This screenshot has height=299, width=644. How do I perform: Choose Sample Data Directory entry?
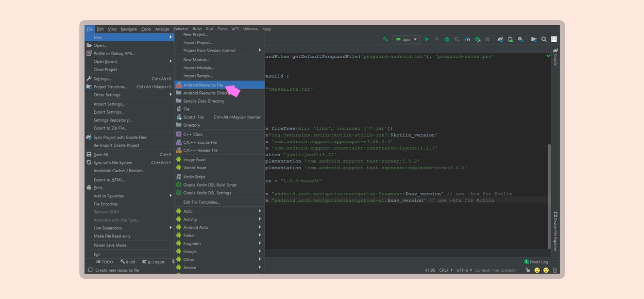pyautogui.click(x=219, y=101)
